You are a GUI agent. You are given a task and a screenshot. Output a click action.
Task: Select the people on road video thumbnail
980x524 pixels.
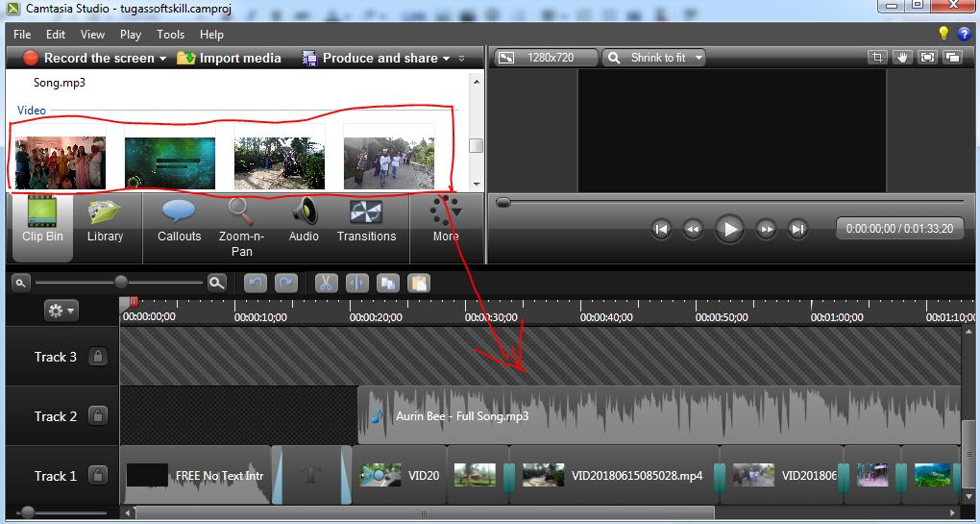[x=389, y=162]
